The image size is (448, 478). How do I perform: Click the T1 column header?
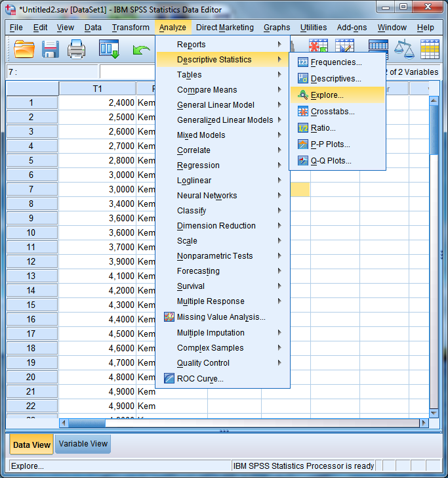[x=97, y=89]
